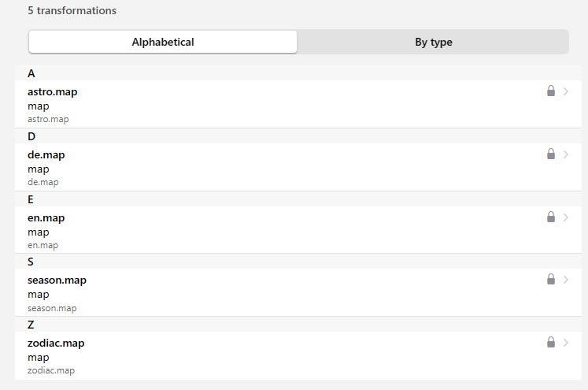Expand astro.map using its chevron arrow
588x390 pixels.
(566, 91)
